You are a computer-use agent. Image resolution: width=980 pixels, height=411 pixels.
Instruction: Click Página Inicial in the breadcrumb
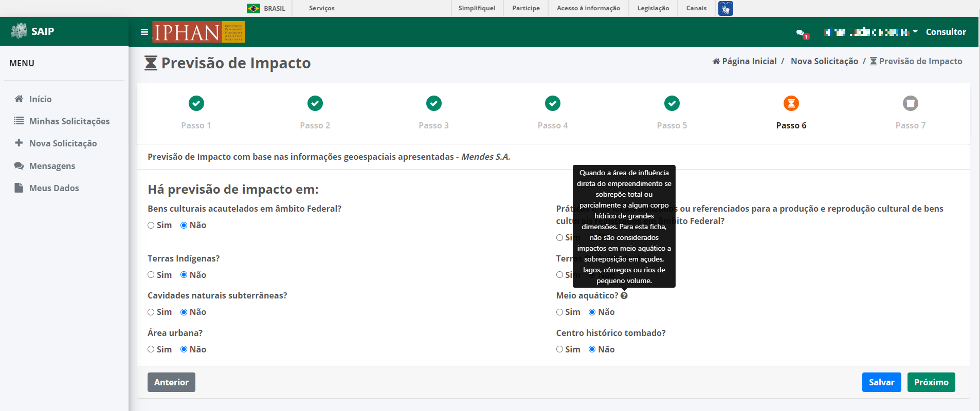(749, 61)
